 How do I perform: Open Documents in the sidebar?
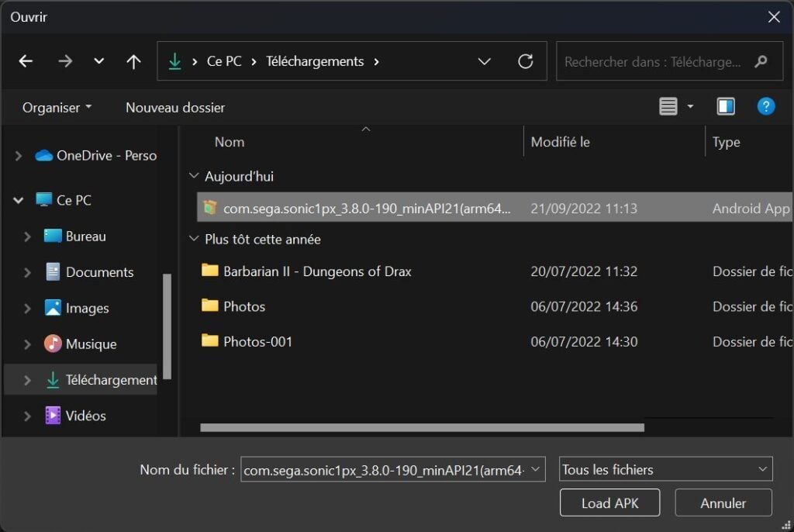100,272
